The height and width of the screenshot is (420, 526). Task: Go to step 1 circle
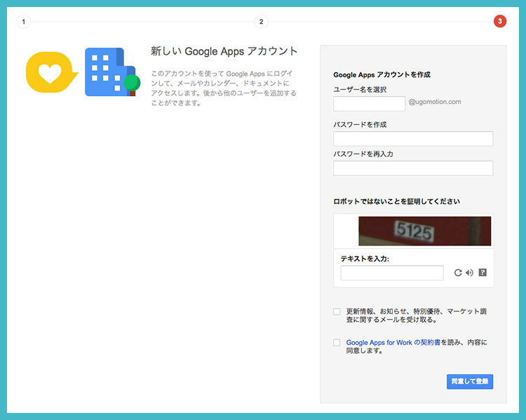pos(23,22)
